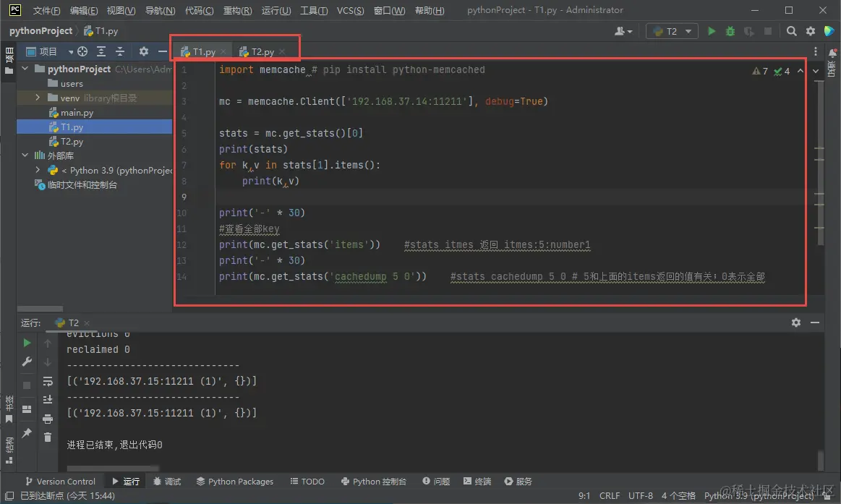Go to previous highlighted error arrow
The height and width of the screenshot is (504, 841).
(801, 71)
